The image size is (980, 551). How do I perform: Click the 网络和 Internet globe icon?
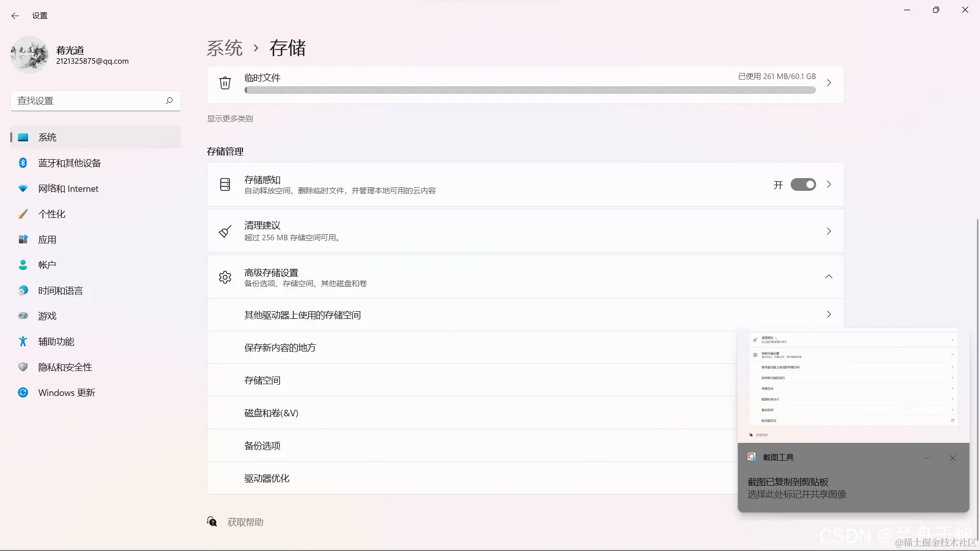pos(22,188)
